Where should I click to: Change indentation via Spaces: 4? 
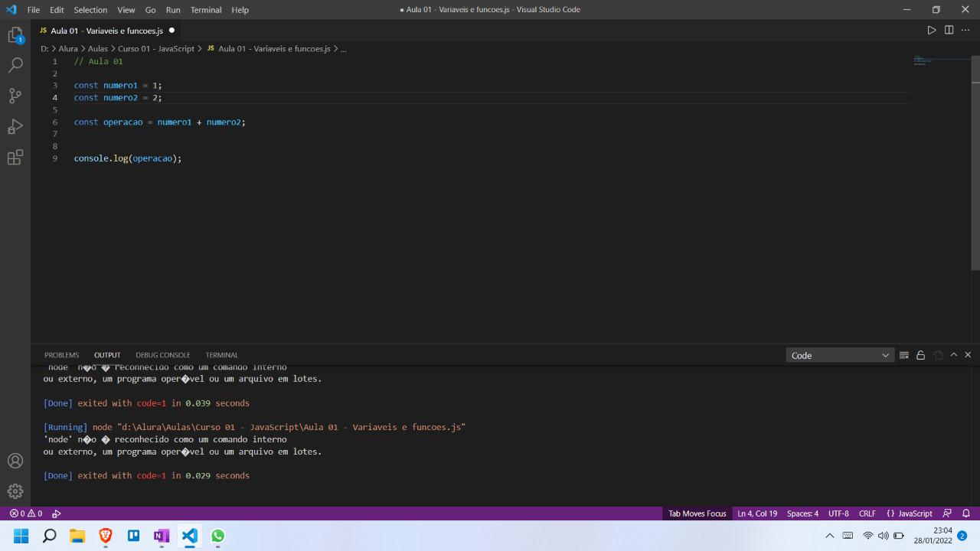click(802, 514)
